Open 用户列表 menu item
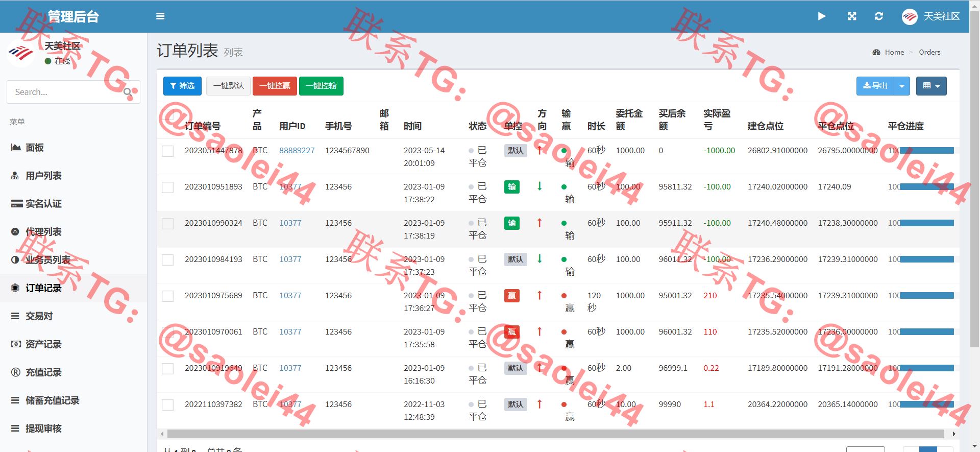Viewport: 980px width, 452px height. coord(73,176)
